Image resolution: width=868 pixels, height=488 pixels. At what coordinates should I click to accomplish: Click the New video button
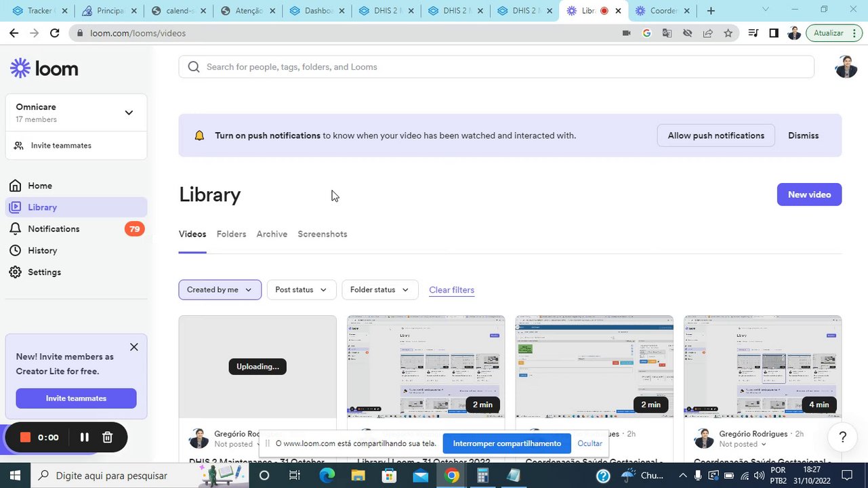coord(809,195)
